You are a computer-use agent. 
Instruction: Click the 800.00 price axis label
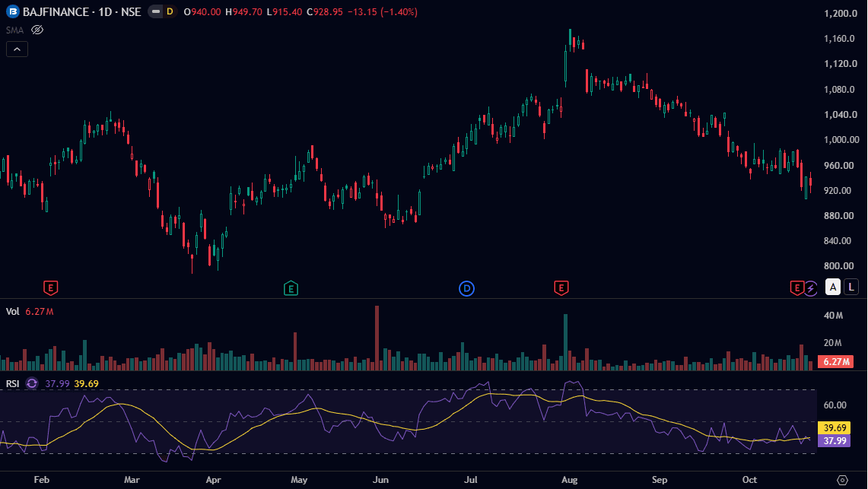click(x=838, y=266)
